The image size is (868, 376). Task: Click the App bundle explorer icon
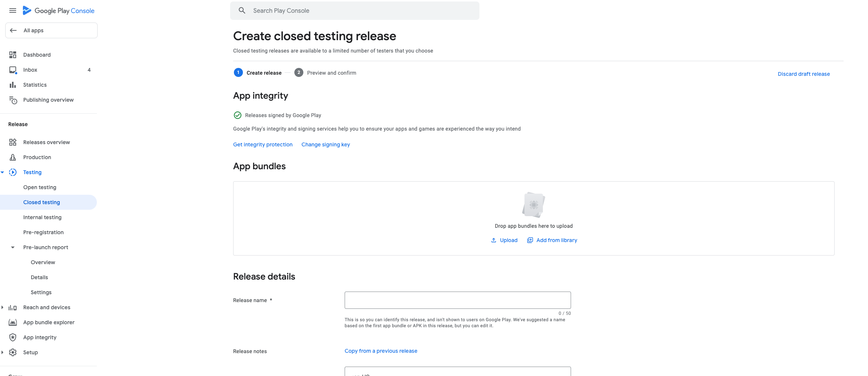click(x=13, y=322)
